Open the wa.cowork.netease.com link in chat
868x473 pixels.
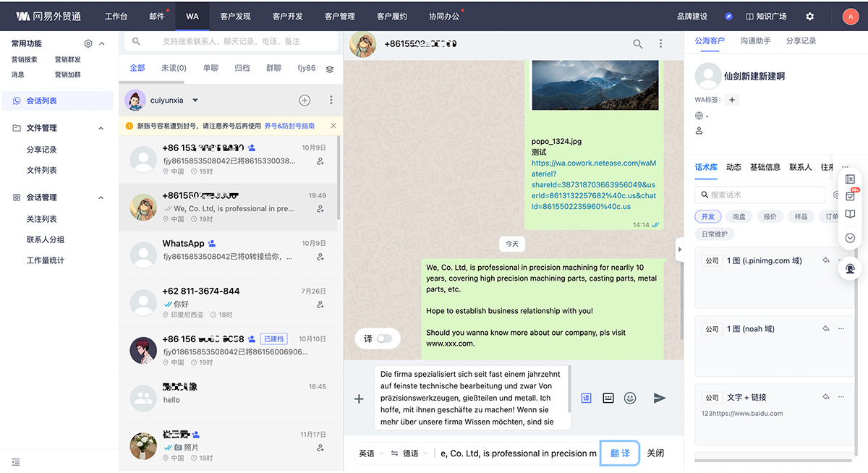coord(593,184)
